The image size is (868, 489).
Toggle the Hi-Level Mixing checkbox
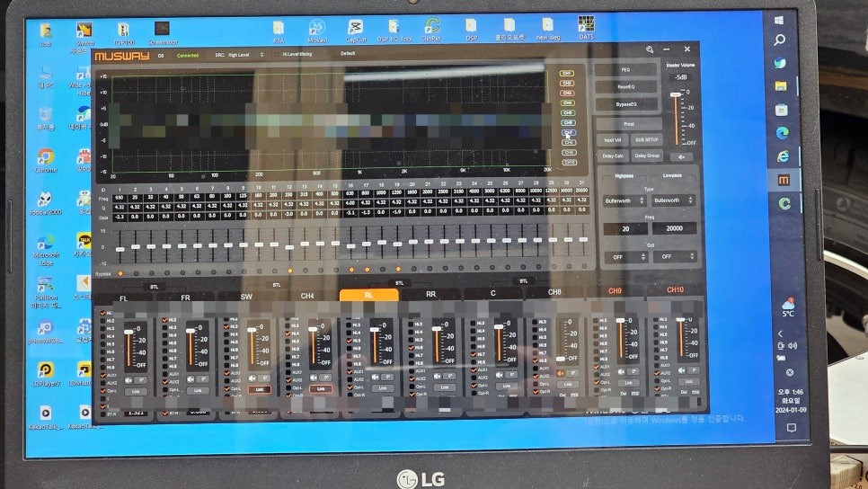pos(276,55)
